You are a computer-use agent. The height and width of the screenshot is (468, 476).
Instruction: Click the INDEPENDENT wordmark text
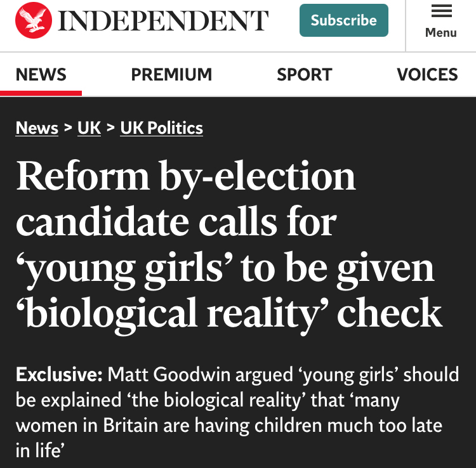coord(163,20)
